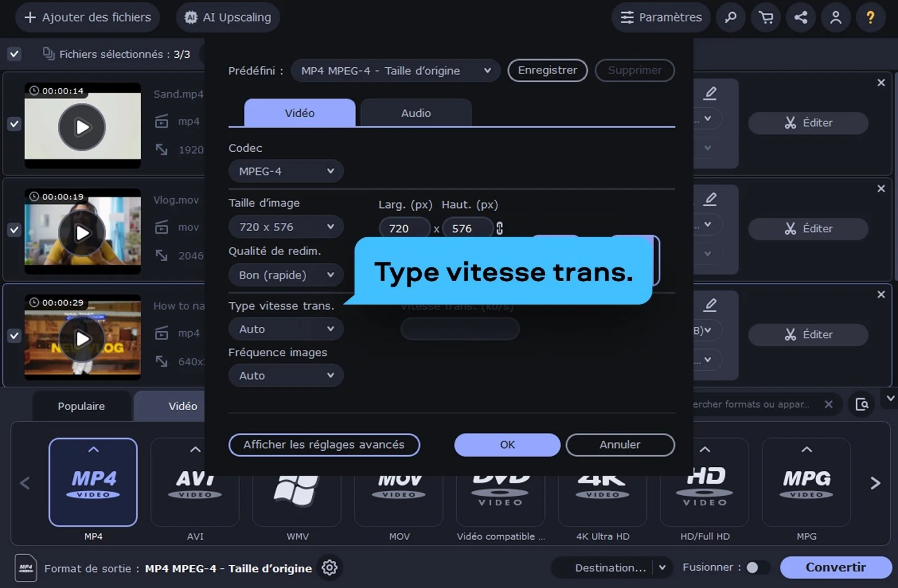This screenshot has height=588, width=898.
Task: Uncheck the Vlog.mov file checkbox
Action: (14, 230)
